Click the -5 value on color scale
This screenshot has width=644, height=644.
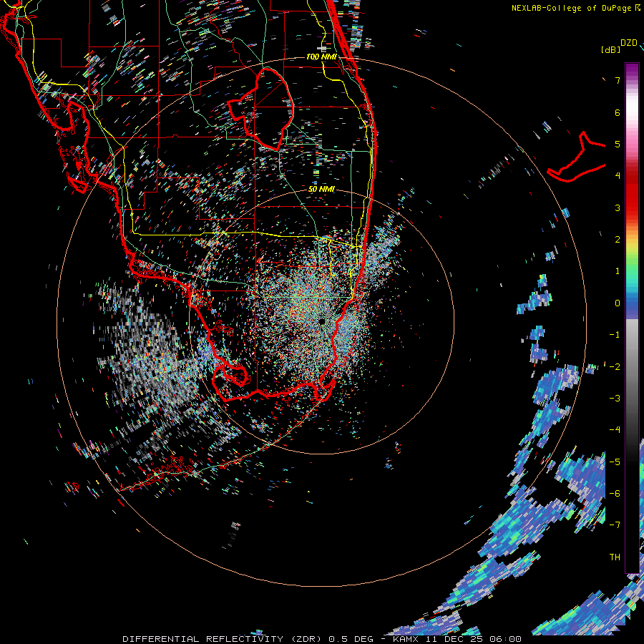(x=615, y=462)
